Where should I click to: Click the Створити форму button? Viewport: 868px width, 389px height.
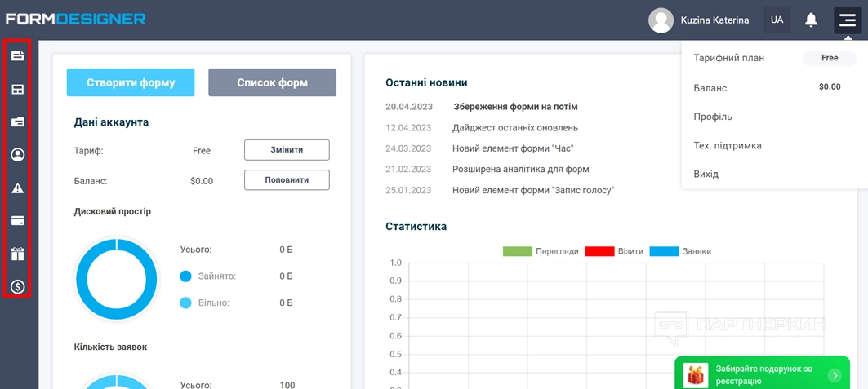click(131, 82)
